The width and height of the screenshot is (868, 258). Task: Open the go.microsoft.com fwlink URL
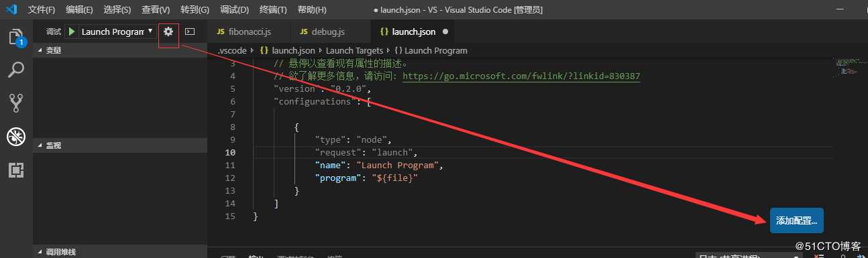point(521,76)
